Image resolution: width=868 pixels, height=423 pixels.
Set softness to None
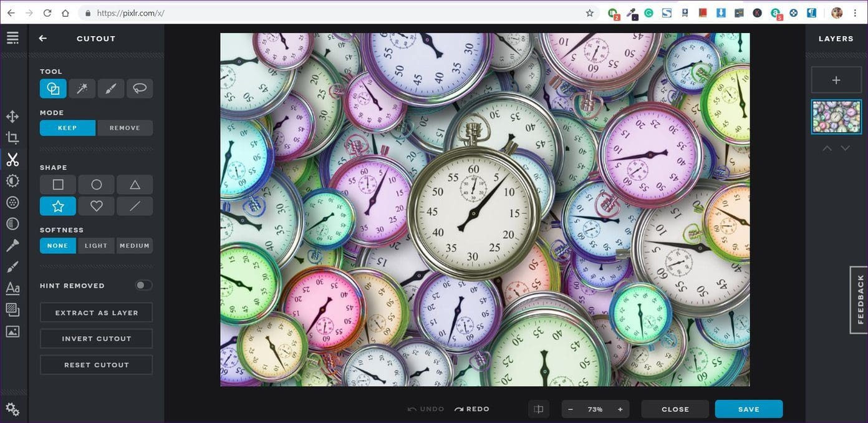point(58,246)
